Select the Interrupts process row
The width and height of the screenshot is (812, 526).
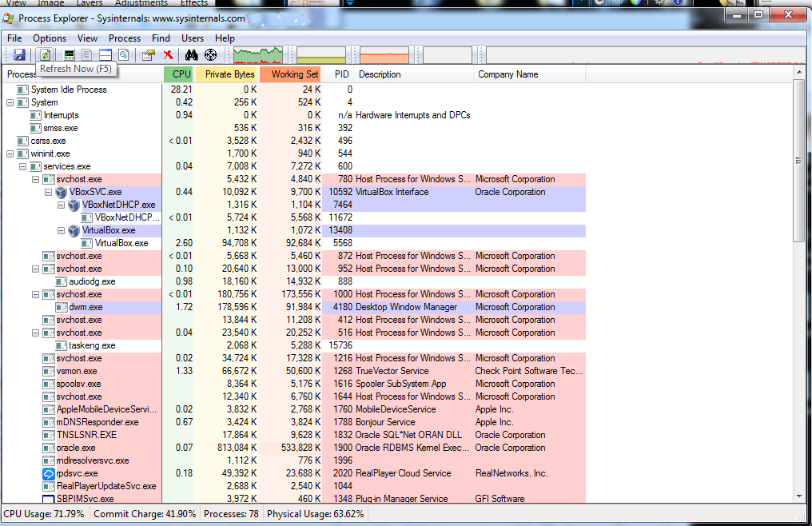point(294,115)
